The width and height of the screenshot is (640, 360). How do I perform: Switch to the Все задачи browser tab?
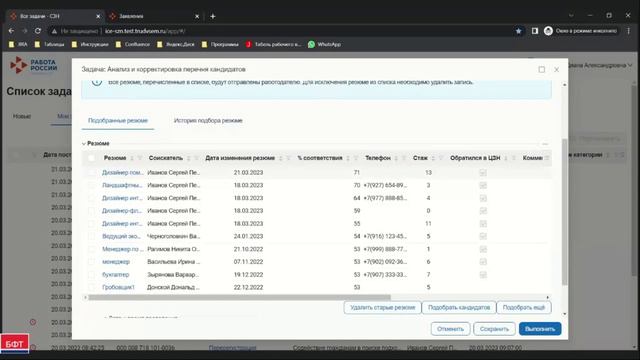(x=55, y=16)
